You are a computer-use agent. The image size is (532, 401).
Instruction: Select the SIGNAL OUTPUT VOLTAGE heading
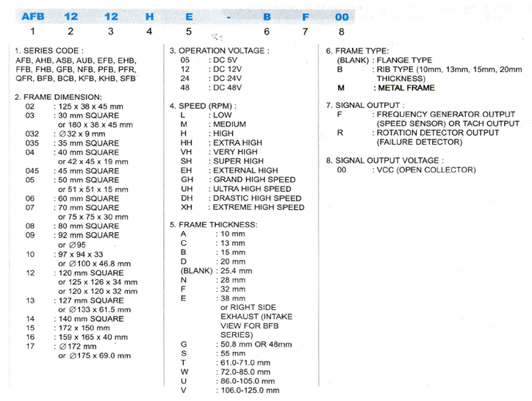[385, 160]
